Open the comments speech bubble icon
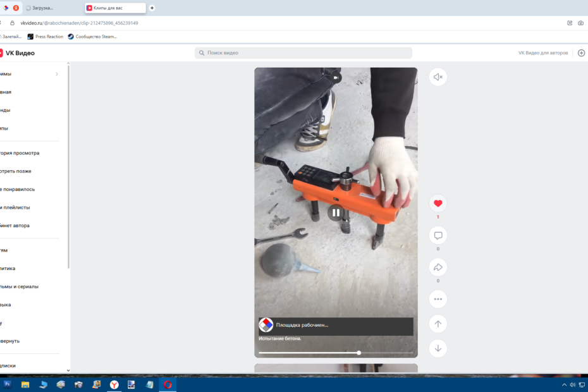Viewport: 588px width, 392px height. (x=438, y=235)
